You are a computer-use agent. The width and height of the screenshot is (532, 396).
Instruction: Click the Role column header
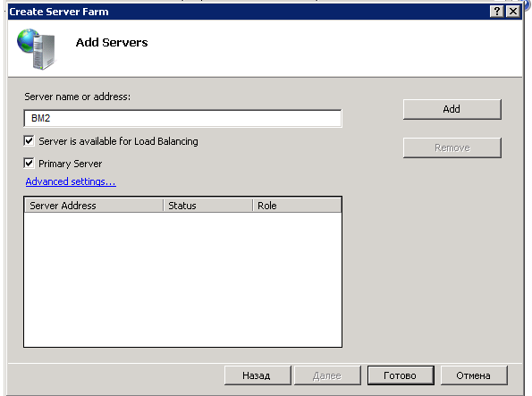(x=297, y=206)
